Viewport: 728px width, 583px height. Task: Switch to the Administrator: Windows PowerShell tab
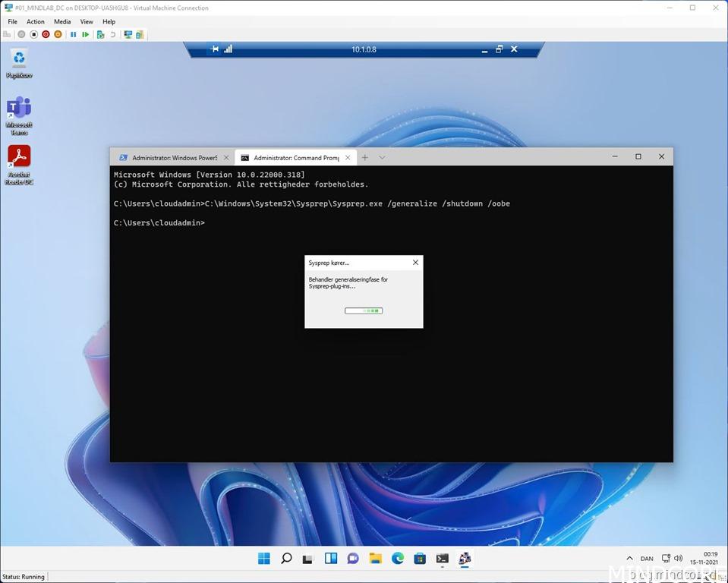pyautogui.click(x=174, y=157)
